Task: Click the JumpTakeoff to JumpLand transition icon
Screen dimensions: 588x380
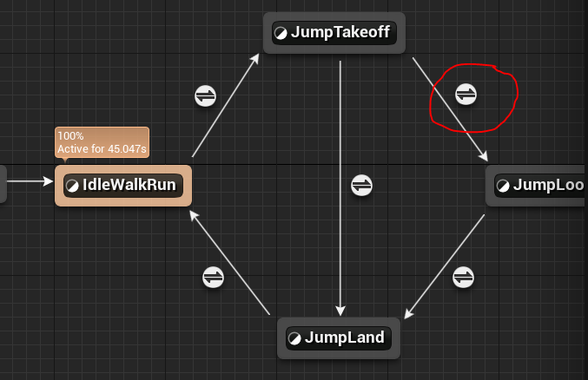Action: coord(361,185)
